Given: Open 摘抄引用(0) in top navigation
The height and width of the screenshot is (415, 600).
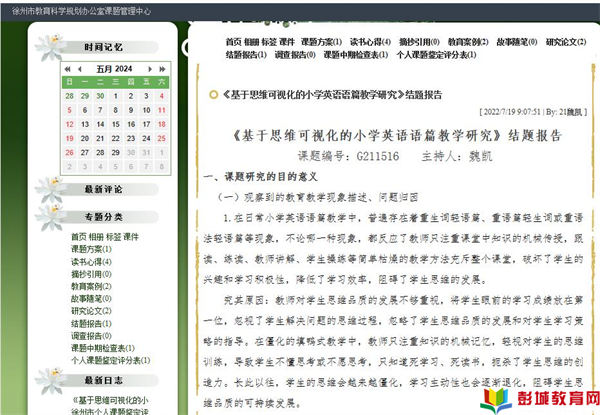Looking at the screenshot, I should pyautogui.click(x=419, y=42).
